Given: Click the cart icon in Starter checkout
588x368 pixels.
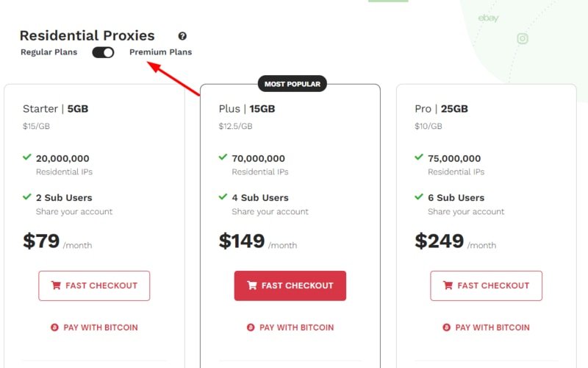Looking at the screenshot, I should click(x=56, y=286).
